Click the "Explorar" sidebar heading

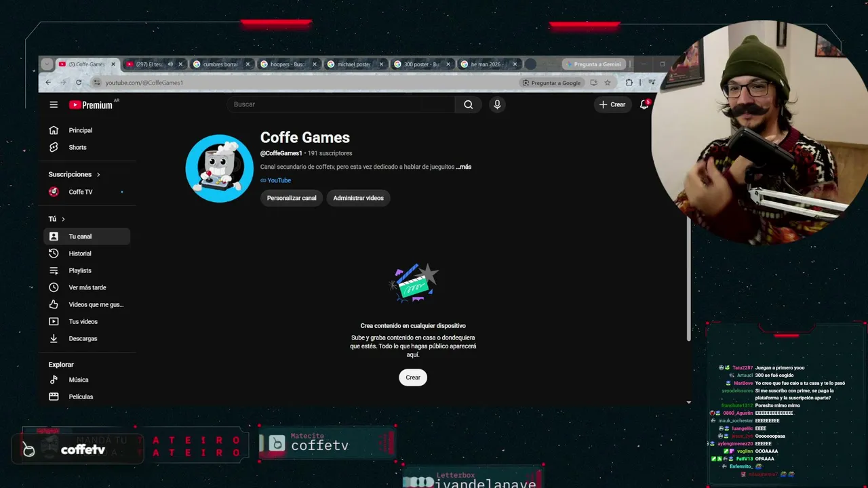pyautogui.click(x=61, y=365)
